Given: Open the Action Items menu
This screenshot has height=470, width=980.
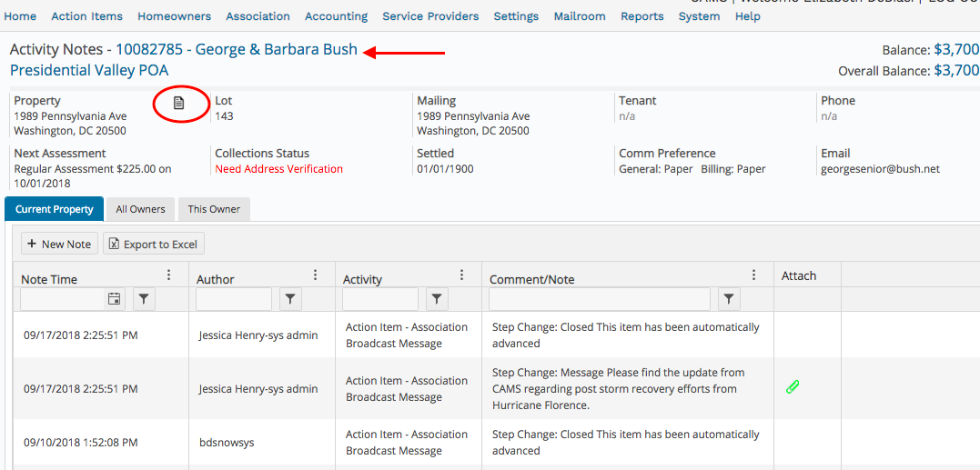Looking at the screenshot, I should pyautogui.click(x=86, y=16).
